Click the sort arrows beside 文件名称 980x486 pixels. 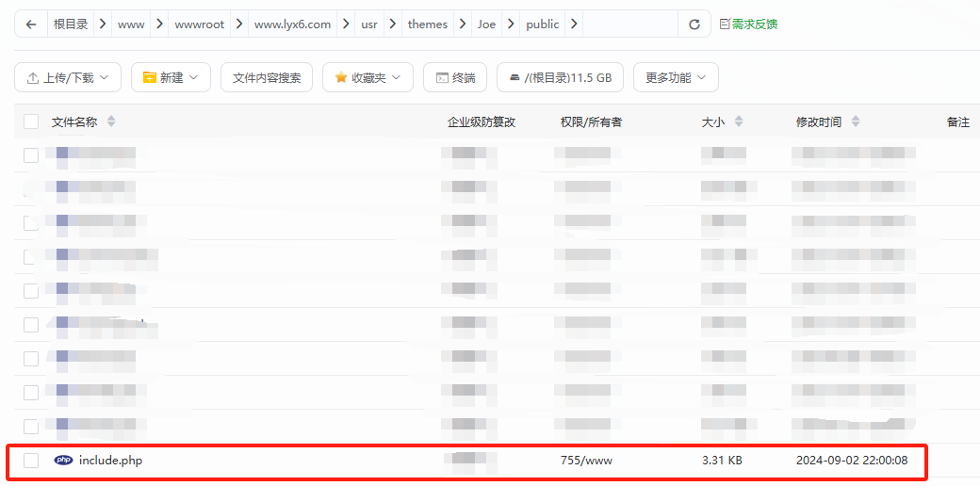click(111, 121)
